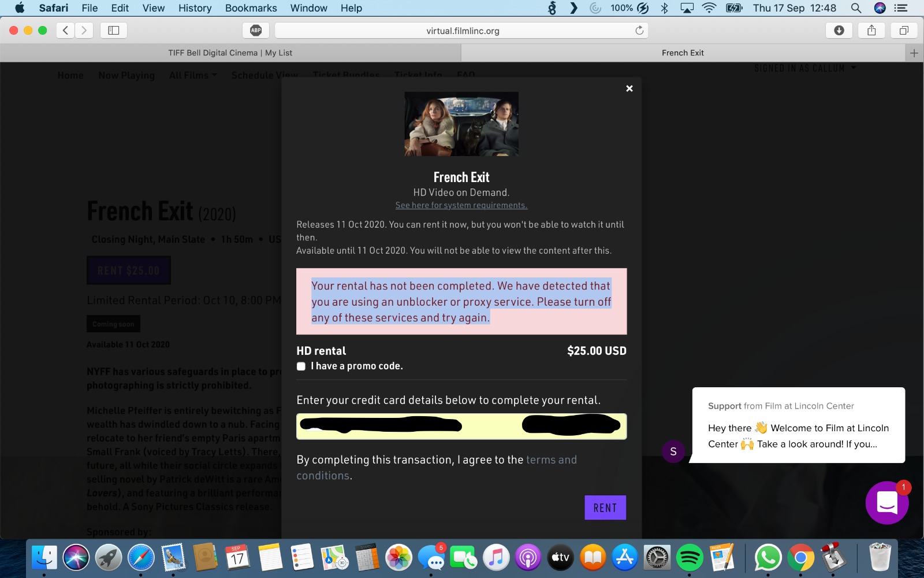Open Apple TV in the Dock
The height and width of the screenshot is (578, 924).
(560, 558)
